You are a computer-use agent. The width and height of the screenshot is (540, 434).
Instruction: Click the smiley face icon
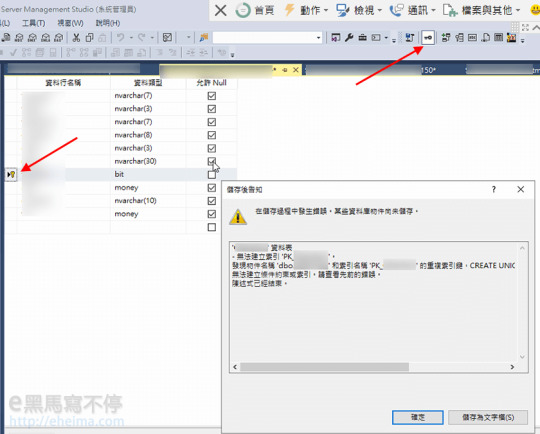[x=536, y=10]
